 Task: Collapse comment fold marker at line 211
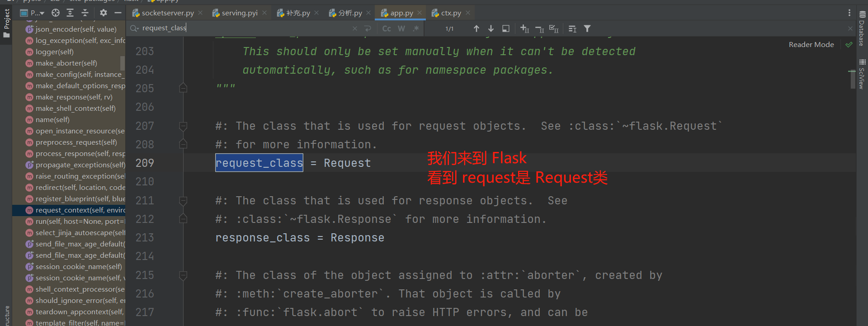click(183, 200)
